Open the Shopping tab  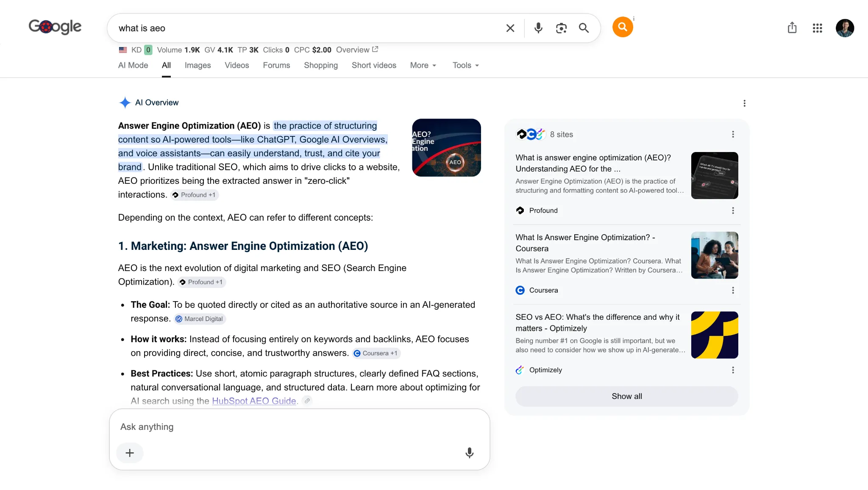(x=321, y=65)
